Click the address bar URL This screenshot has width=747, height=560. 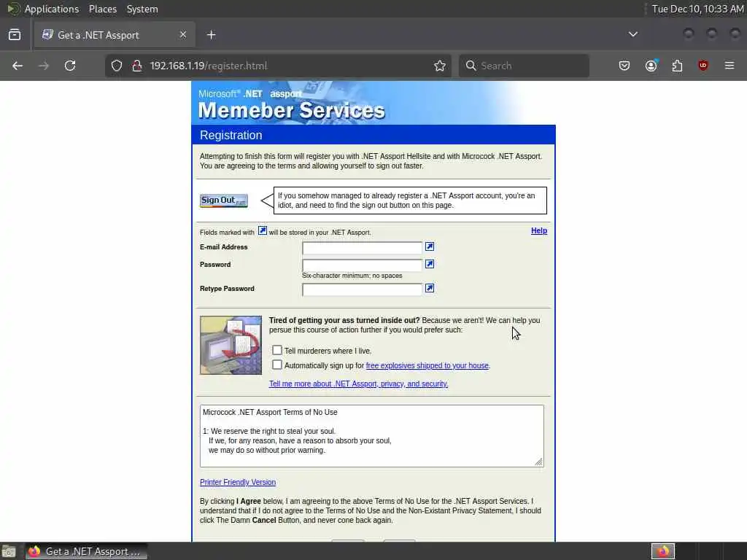(209, 66)
